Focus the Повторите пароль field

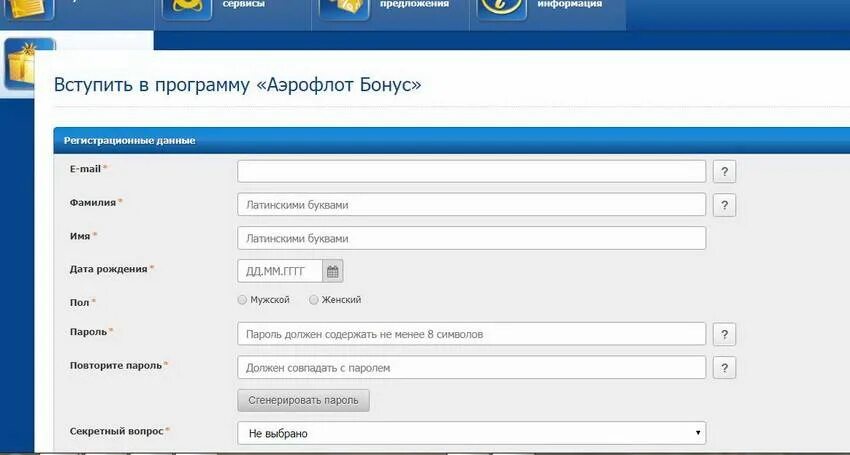click(x=472, y=367)
